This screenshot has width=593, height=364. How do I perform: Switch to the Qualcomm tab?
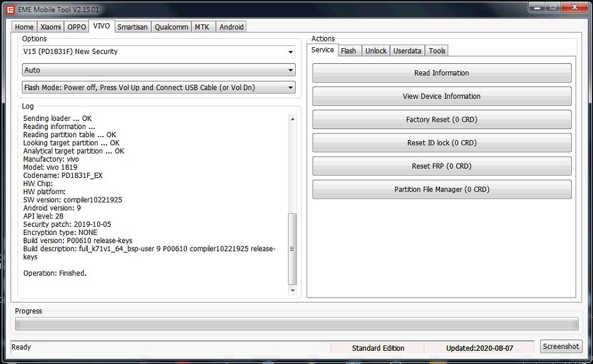click(171, 27)
